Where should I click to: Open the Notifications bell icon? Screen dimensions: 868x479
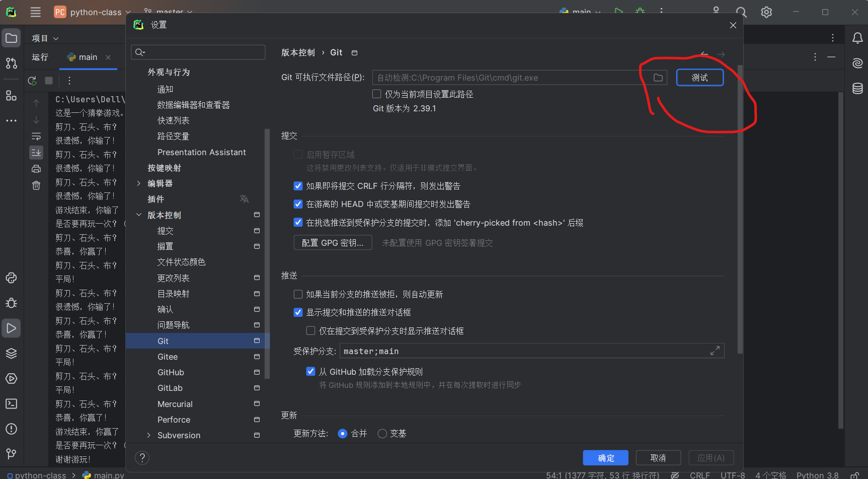[x=857, y=38]
